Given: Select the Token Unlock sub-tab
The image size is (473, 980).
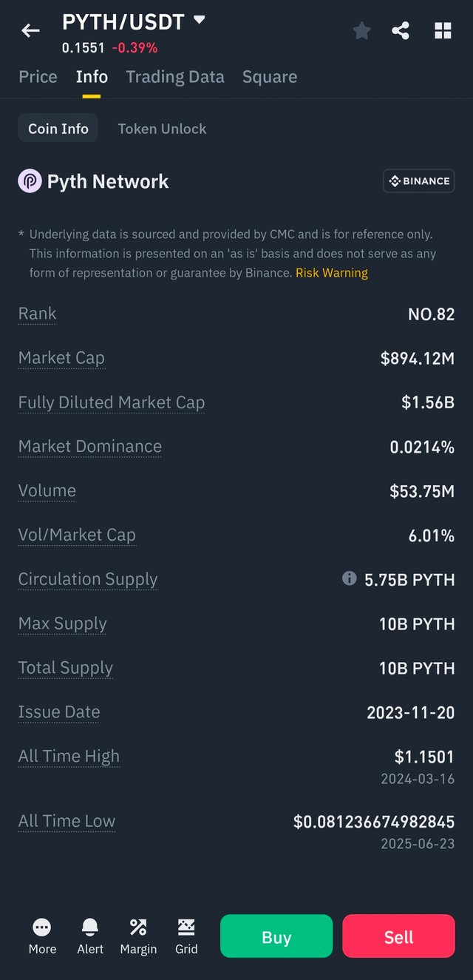Looking at the screenshot, I should tap(162, 129).
